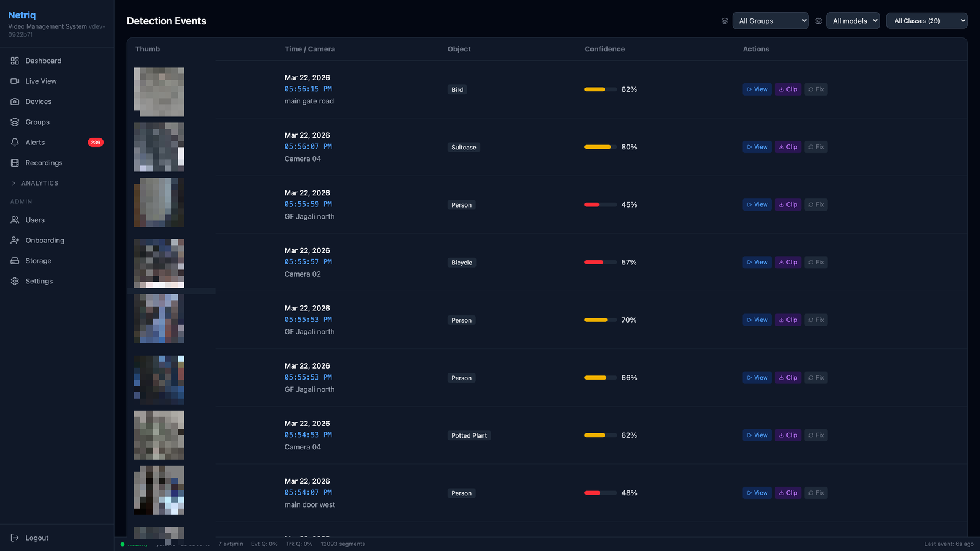Click the Groups layers icon
This screenshot has height=551, width=980.
click(15, 122)
